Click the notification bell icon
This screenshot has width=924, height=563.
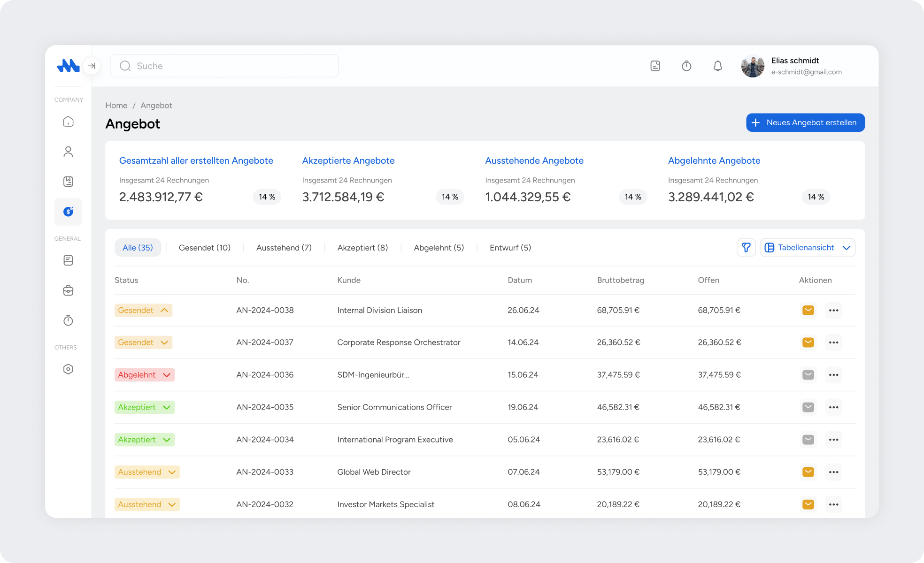pos(717,66)
